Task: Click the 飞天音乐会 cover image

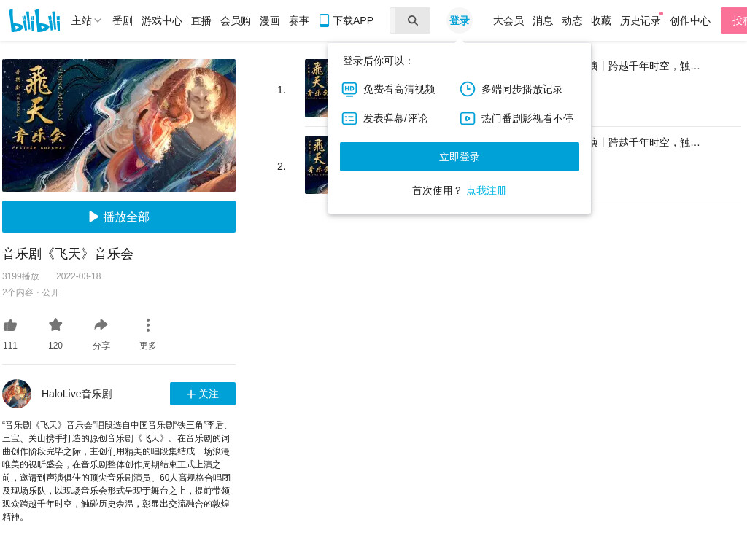Action: (x=119, y=125)
